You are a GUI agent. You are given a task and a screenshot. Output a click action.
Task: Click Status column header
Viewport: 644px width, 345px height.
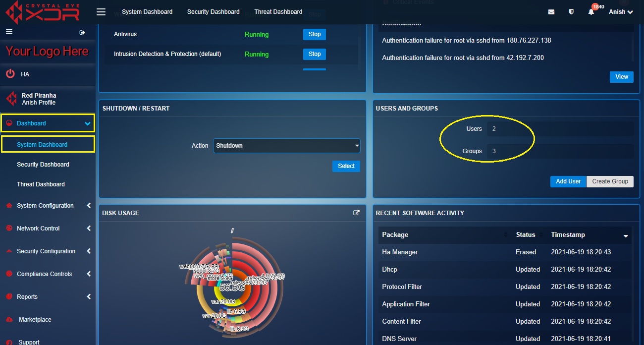(526, 234)
